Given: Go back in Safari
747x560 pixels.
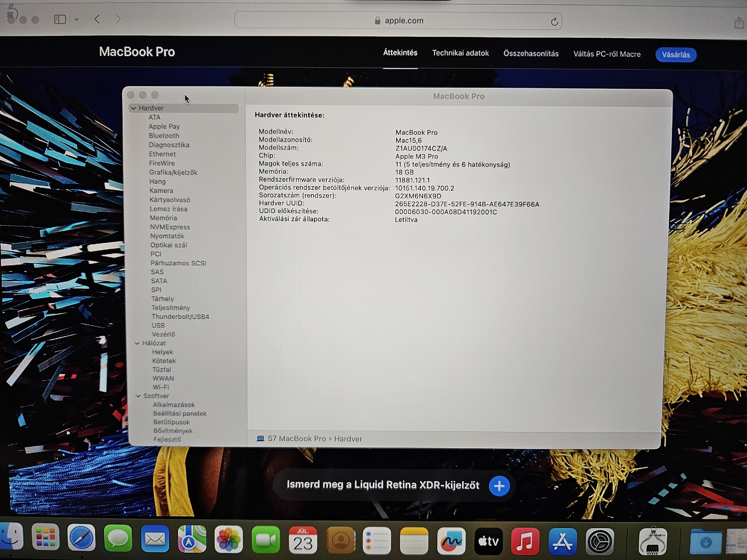Looking at the screenshot, I should (x=97, y=19).
